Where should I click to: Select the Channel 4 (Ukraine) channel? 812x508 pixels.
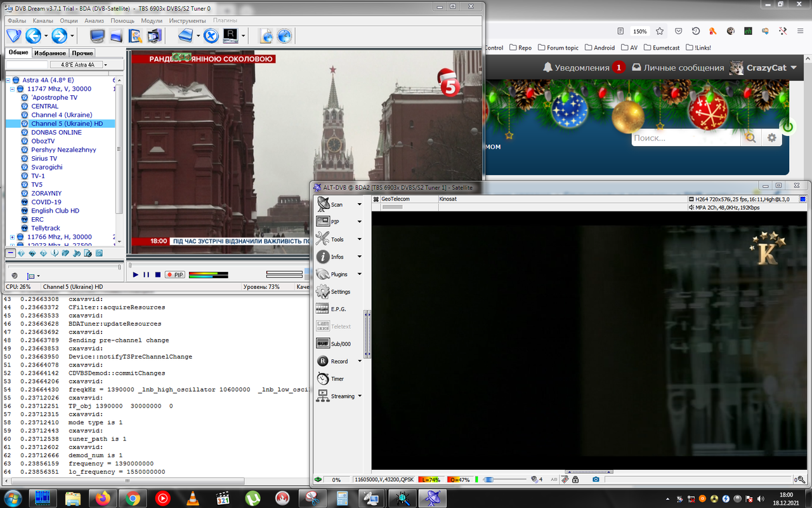[62, 115]
